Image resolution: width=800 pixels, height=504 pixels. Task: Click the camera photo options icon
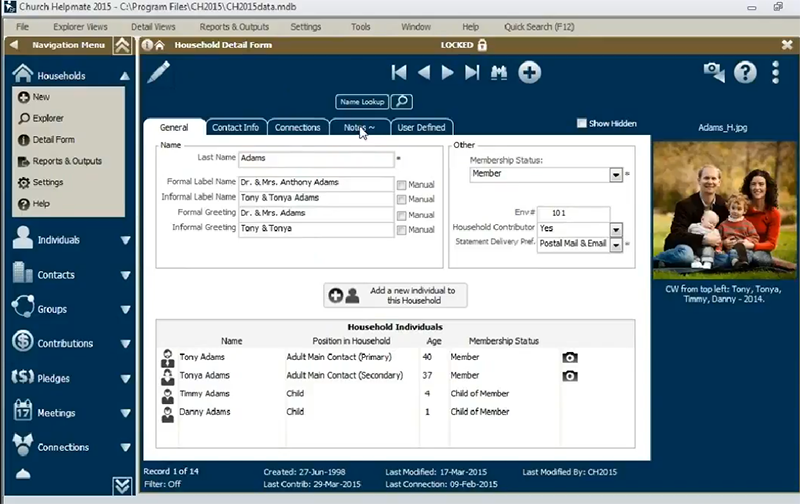pyautogui.click(x=714, y=72)
